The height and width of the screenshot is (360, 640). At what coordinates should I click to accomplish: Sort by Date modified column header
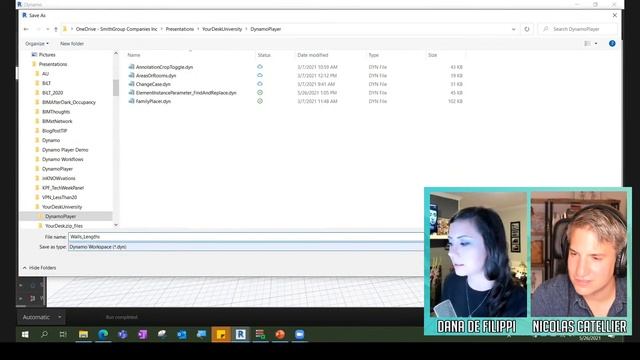point(313,55)
